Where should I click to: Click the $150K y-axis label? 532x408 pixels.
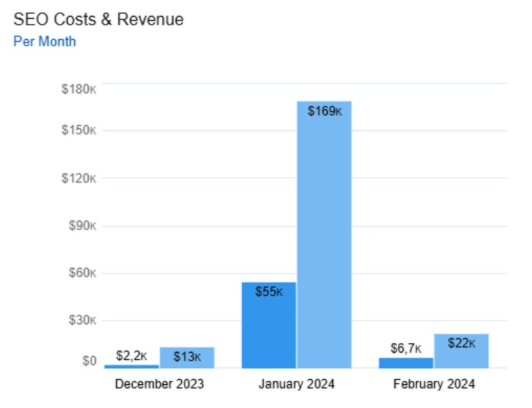coord(79,131)
